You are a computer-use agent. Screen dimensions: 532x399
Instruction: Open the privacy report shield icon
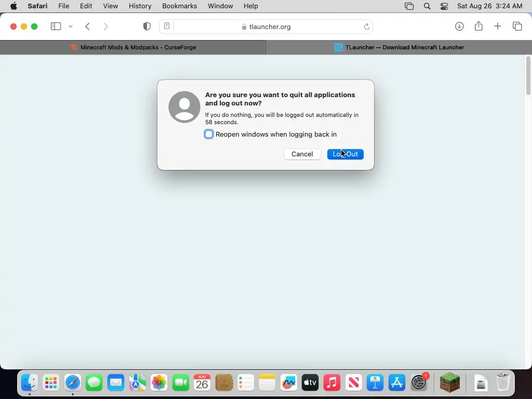click(x=147, y=26)
